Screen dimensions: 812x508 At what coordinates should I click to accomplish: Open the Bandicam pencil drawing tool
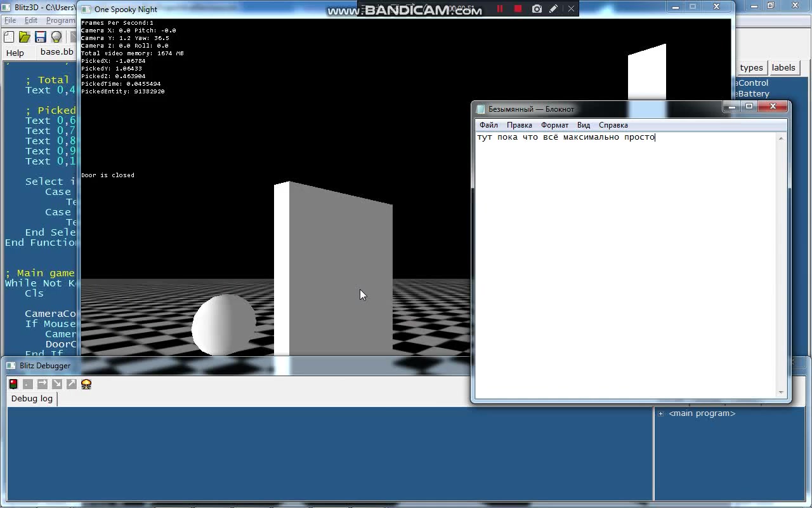(554, 9)
